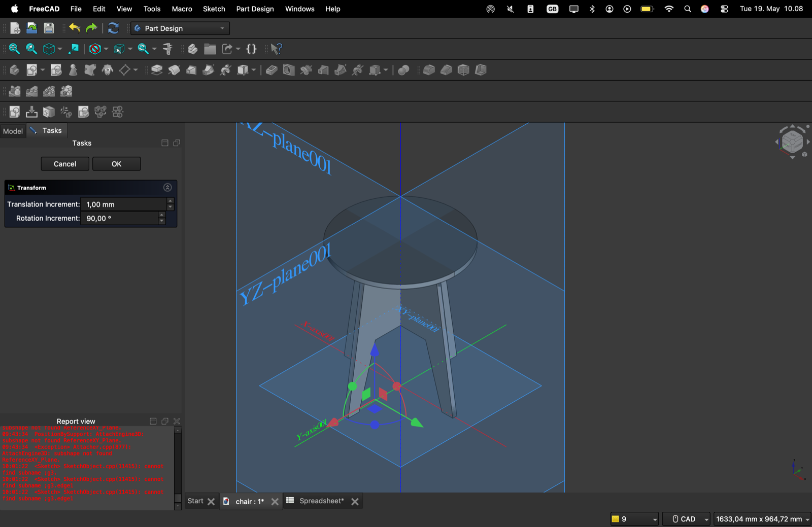
Task: Switch to the Spreadsheet* tab
Action: (x=321, y=501)
